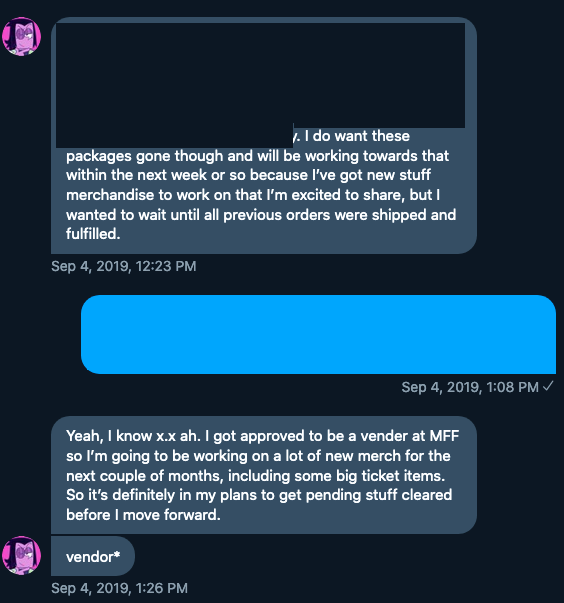The height and width of the screenshot is (603, 564).
Task: Click the redacted black area in first message
Action: [260, 76]
